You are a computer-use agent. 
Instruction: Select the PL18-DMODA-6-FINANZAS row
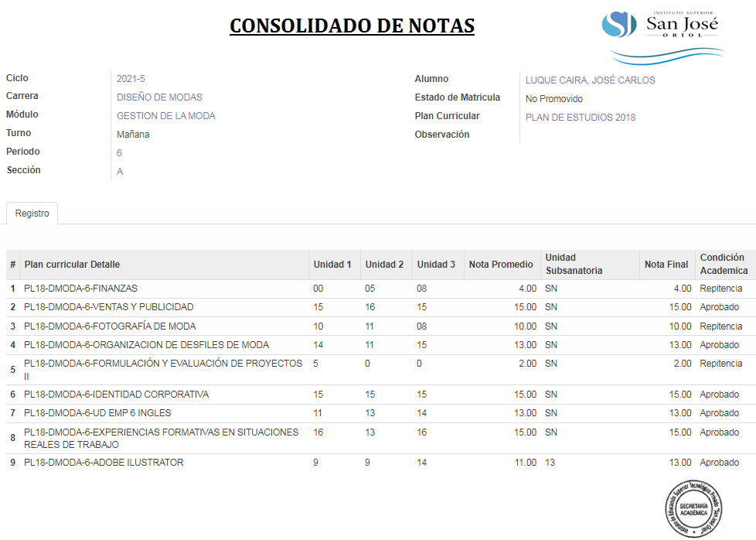tap(381, 289)
